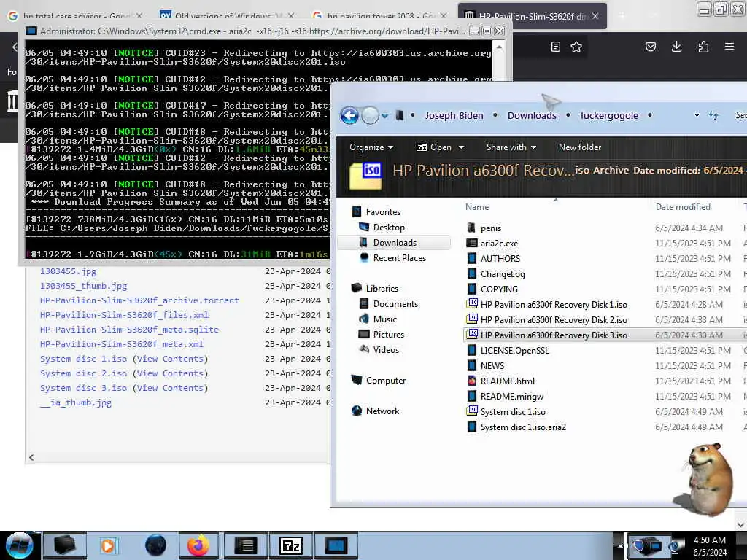Screen dimensions: 747x560
Task: Sort files by the Date modified column header
Action: point(683,206)
